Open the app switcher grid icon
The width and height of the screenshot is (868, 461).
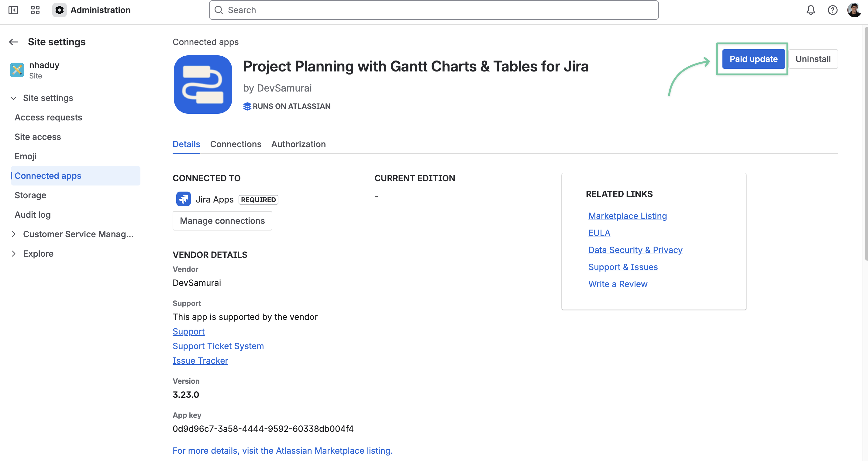[x=35, y=10]
